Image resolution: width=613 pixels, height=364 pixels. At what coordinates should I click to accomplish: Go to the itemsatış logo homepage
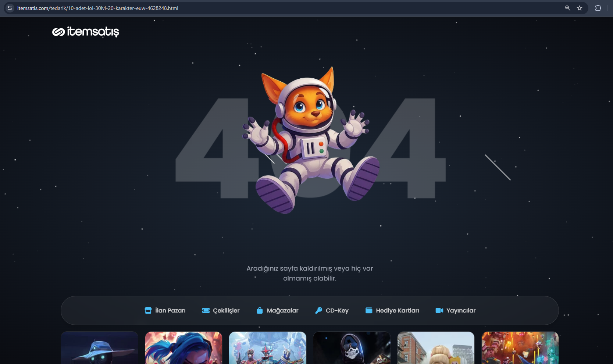(85, 32)
